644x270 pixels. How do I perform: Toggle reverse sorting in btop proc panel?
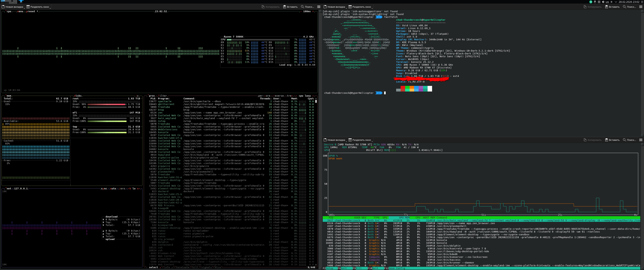click(x=279, y=96)
